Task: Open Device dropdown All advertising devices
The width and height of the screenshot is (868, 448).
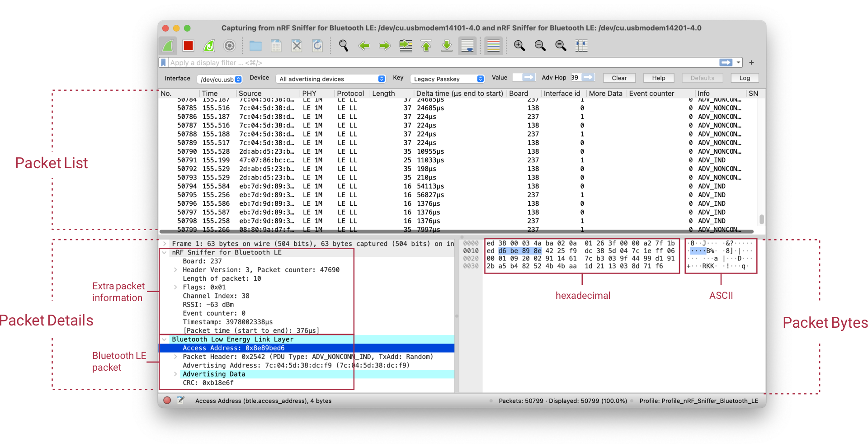Action: tap(330, 79)
